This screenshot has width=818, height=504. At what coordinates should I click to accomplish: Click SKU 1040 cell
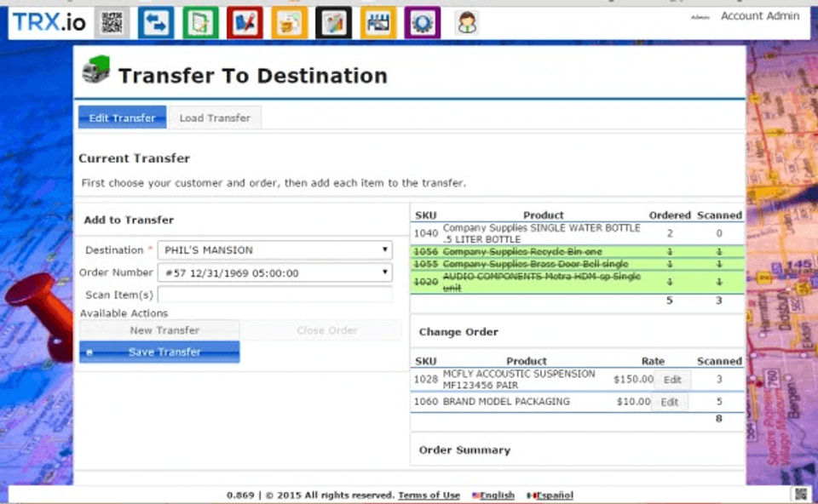point(426,233)
